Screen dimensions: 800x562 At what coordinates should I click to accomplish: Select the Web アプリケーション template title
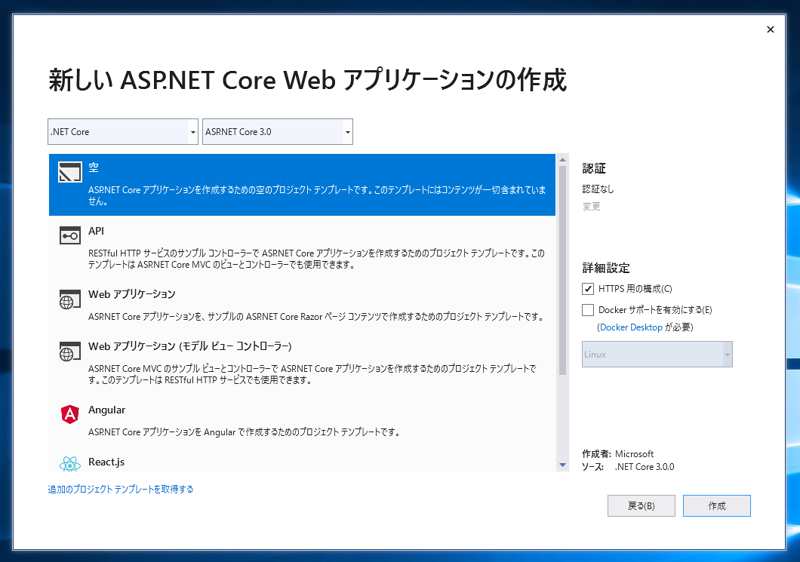(132, 294)
